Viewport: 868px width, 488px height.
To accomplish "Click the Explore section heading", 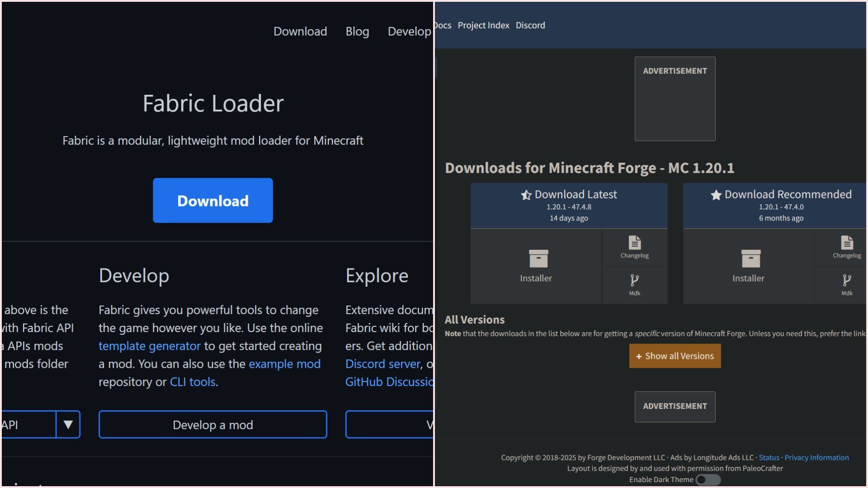I will 377,276.
